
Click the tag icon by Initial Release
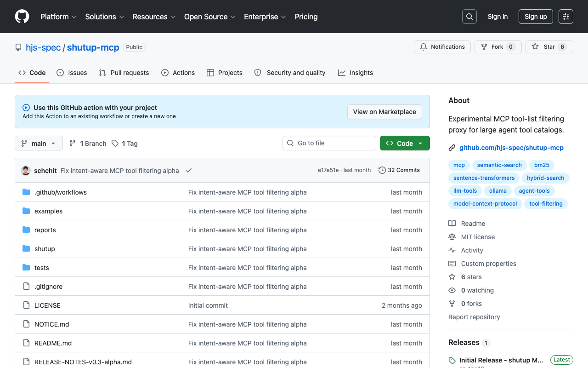452,361
